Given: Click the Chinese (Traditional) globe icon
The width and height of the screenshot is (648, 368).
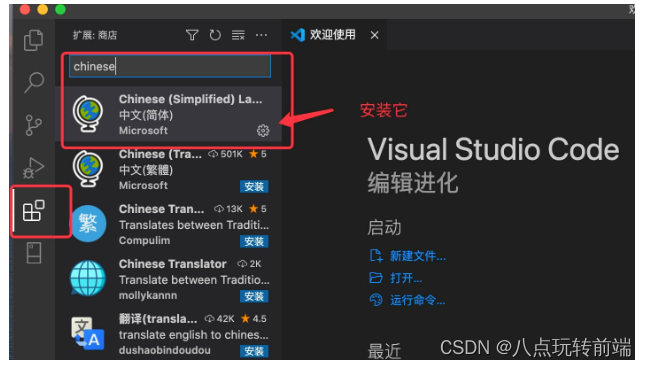Looking at the screenshot, I should 88,169.
